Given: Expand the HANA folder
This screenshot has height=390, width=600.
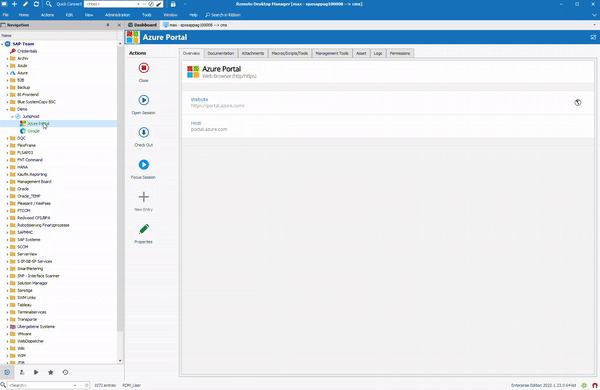Looking at the screenshot, I should coord(7,167).
